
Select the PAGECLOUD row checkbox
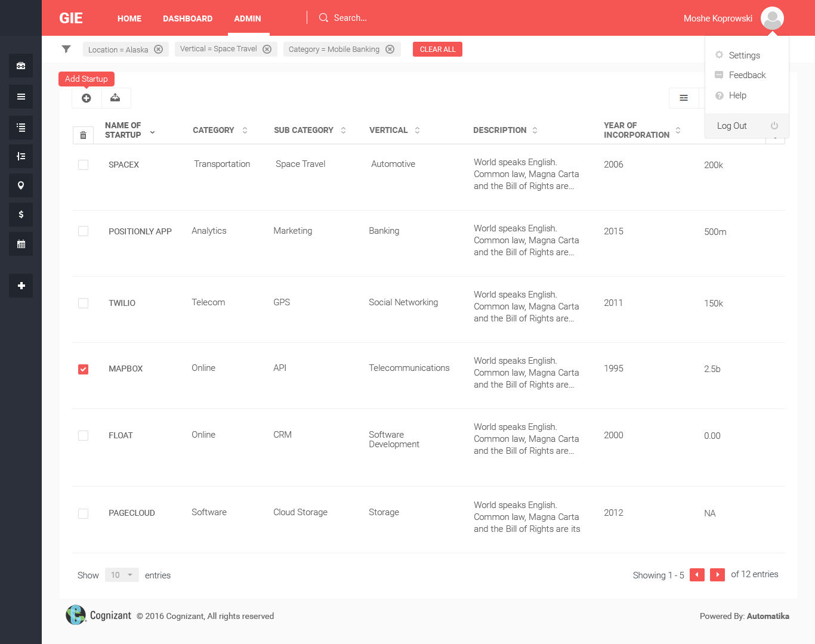click(x=84, y=513)
